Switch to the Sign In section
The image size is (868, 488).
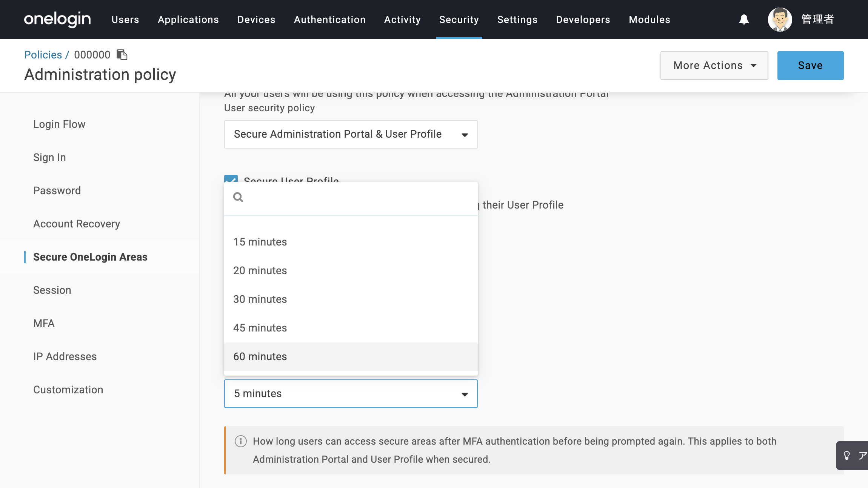point(49,158)
